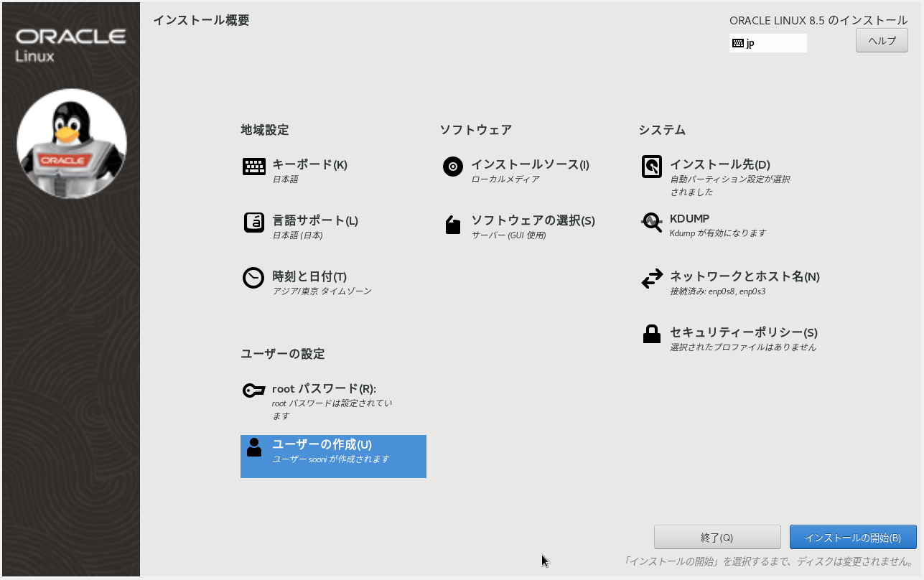Open the 言語サポート language icon
Screen dimensions: 924x580
(x=253, y=223)
